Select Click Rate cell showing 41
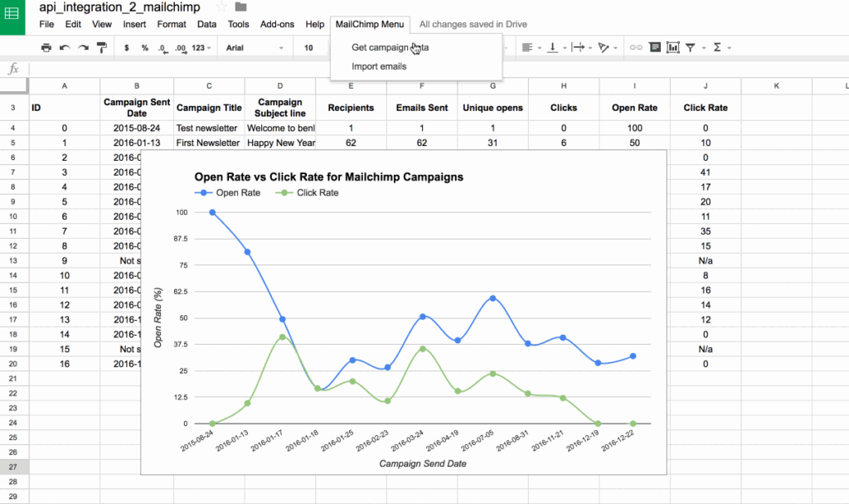 (x=706, y=172)
